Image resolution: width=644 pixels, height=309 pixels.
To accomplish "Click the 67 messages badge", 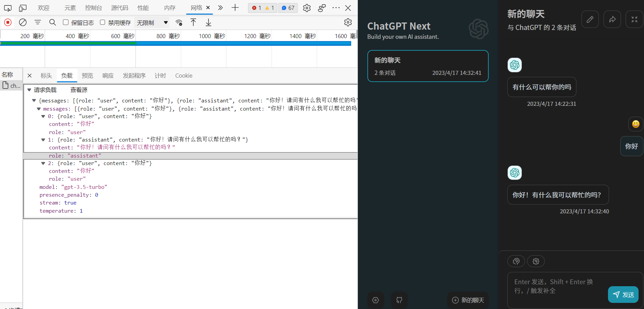I will 288,8.
